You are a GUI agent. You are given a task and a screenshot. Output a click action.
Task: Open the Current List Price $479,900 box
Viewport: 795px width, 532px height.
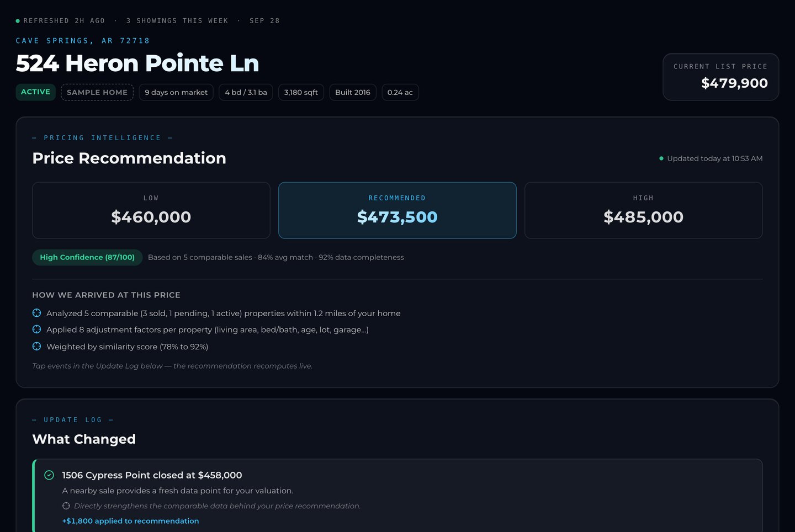pos(720,77)
